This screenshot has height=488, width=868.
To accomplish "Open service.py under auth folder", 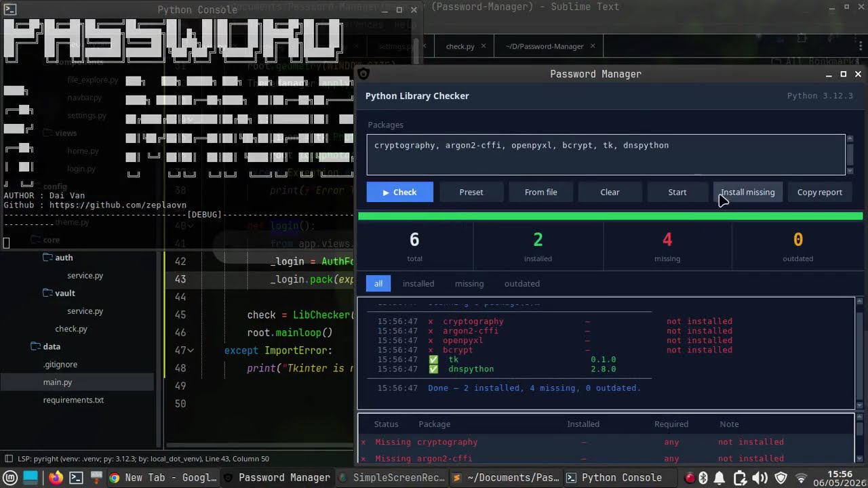I will [85, 276].
